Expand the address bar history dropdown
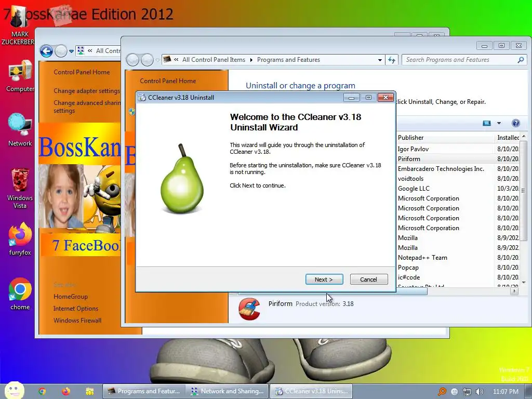 [380, 60]
